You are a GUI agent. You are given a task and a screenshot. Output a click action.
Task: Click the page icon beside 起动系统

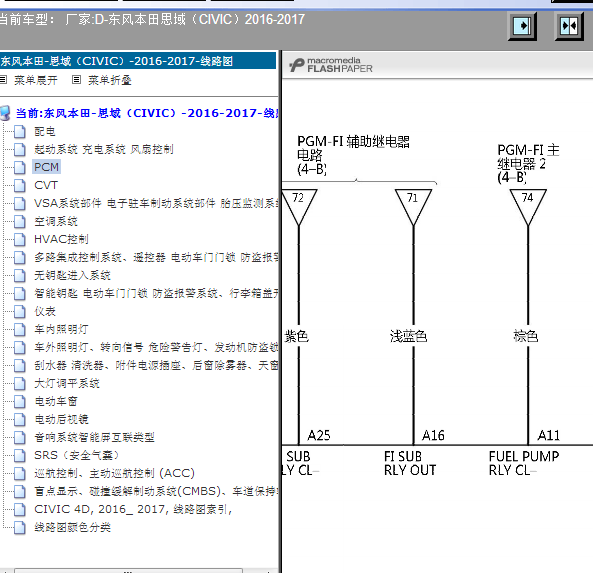point(20,149)
